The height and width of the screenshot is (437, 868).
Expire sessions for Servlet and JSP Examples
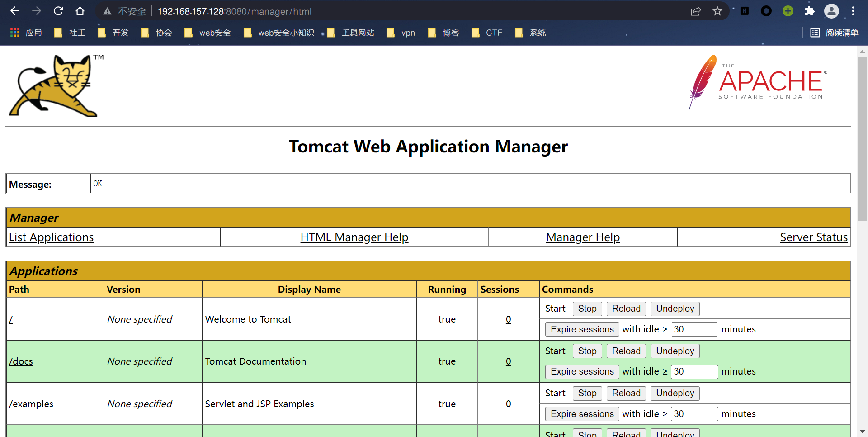coord(582,414)
